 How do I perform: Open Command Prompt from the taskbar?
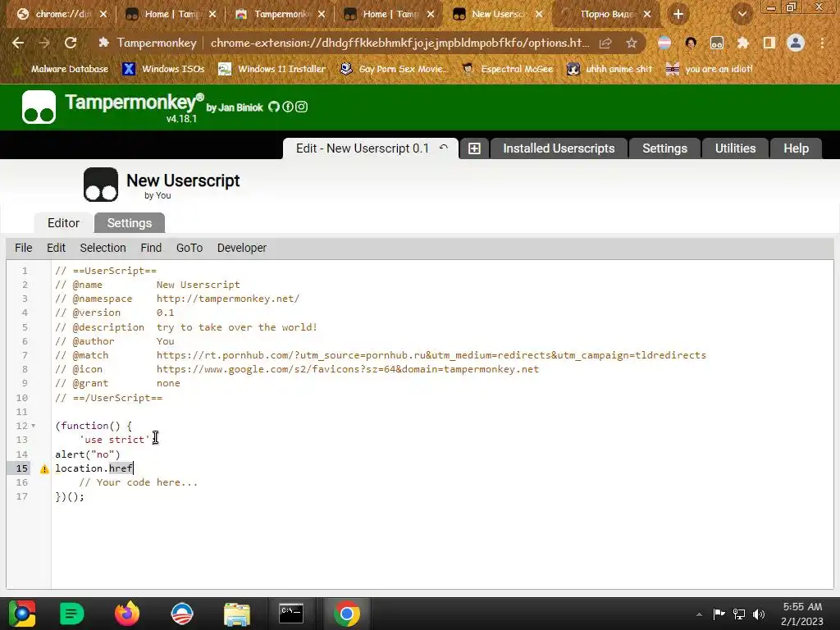(x=291, y=614)
